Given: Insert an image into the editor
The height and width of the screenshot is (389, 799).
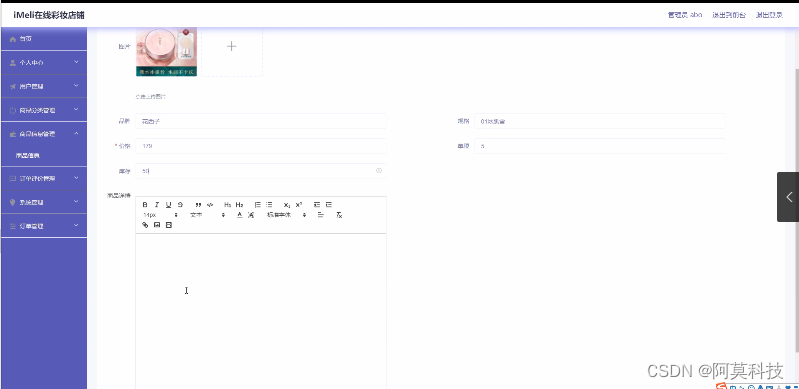Looking at the screenshot, I should pyautogui.click(x=157, y=225).
